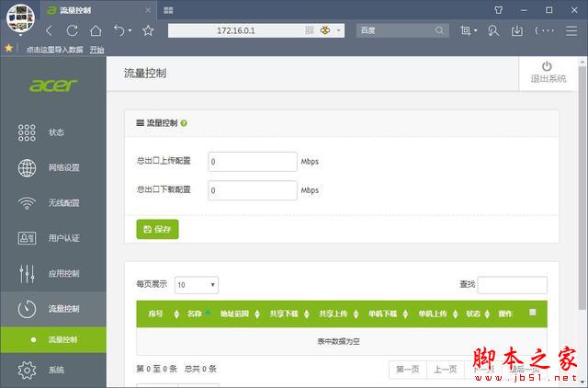
Task: Click the 总出口下载配置 input field
Action: pyautogui.click(x=253, y=190)
